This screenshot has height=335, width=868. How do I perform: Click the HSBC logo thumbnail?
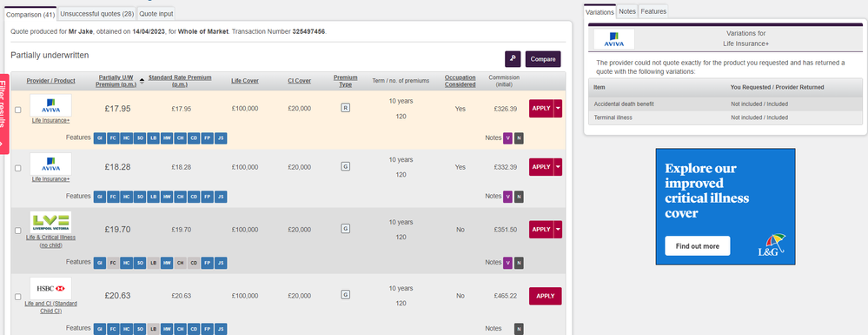[x=50, y=288]
